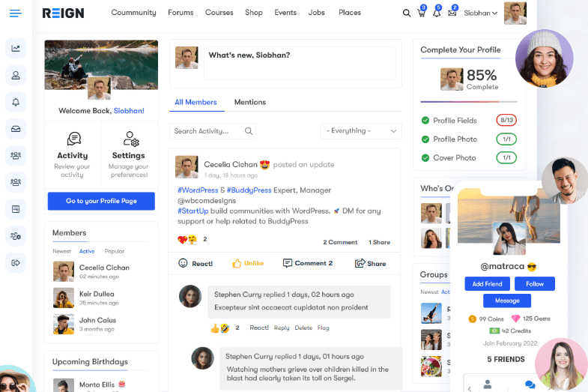Screen dimensions: 588x392
Task: Open the Events menu item
Action: coord(285,13)
